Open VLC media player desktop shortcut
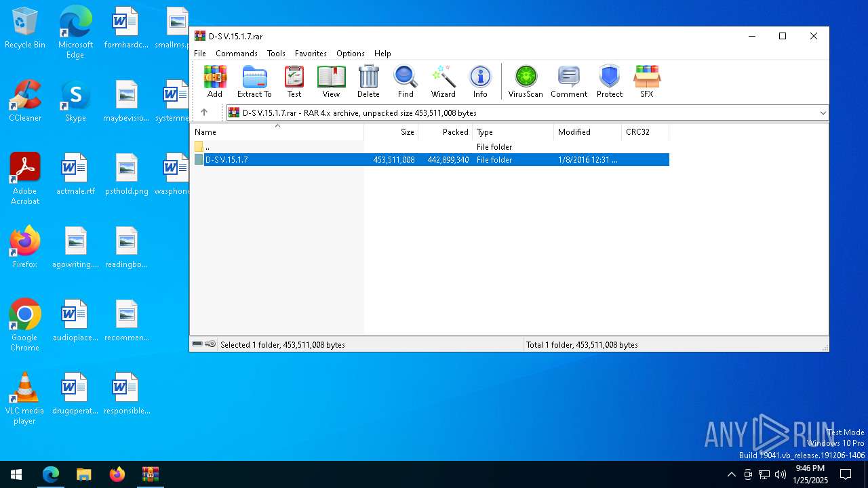The height and width of the screenshot is (488, 868). click(x=25, y=399)
